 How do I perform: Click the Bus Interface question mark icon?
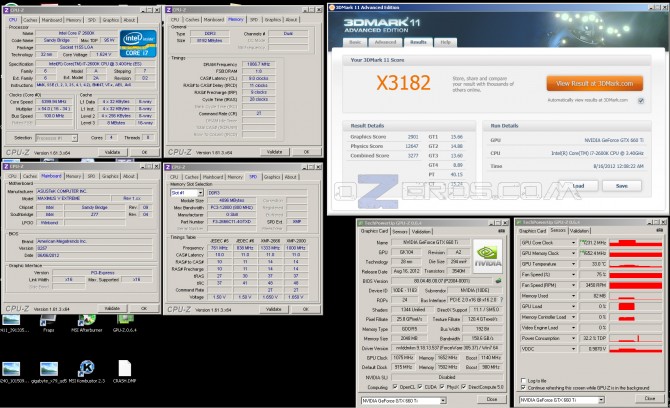(x=501, y=299)
